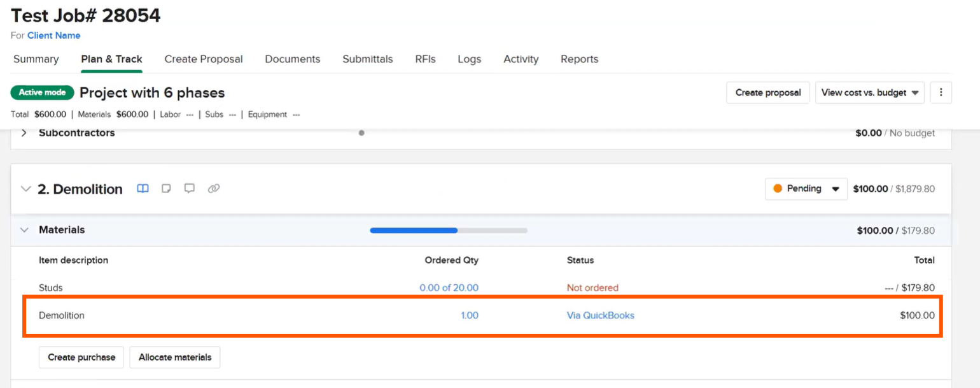980x388 pixels.
Task: Open the three-dot more options menu
Action: [941, 92]
